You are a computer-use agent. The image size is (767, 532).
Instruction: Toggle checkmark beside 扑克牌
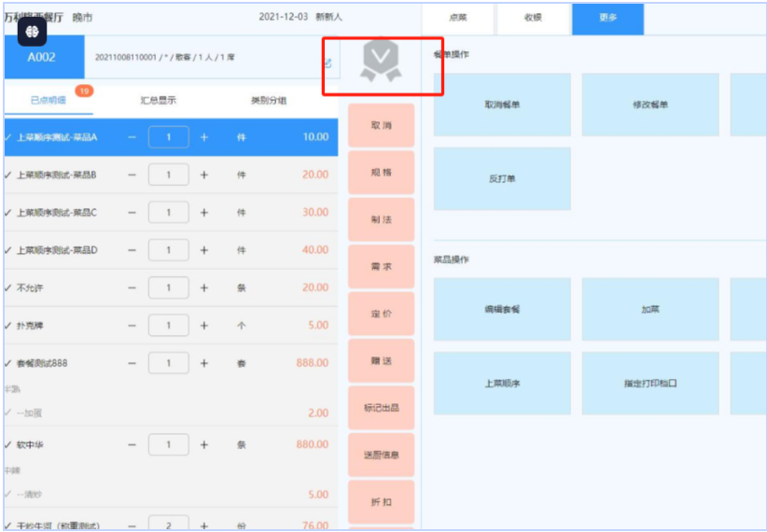click(8, 326)
